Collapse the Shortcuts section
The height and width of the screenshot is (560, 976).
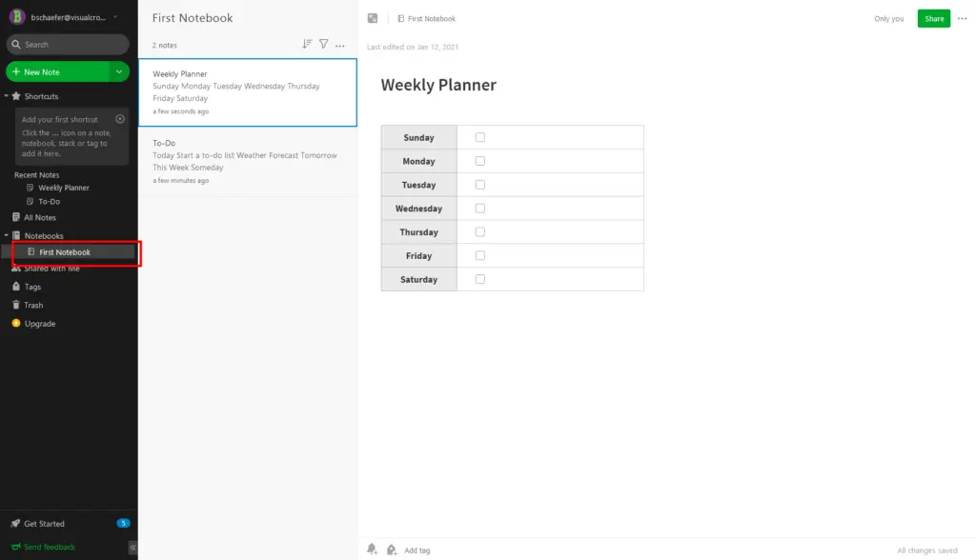[6, 96]
